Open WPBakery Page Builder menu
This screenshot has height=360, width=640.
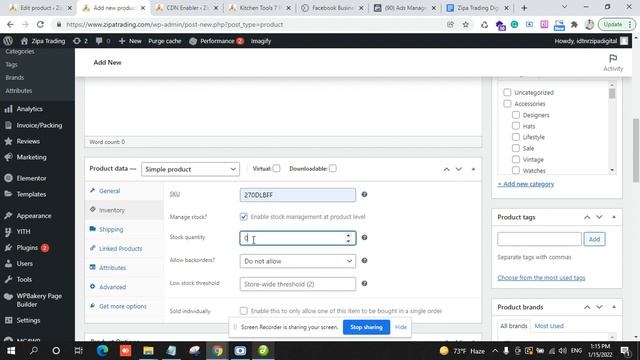pos(39,300)
